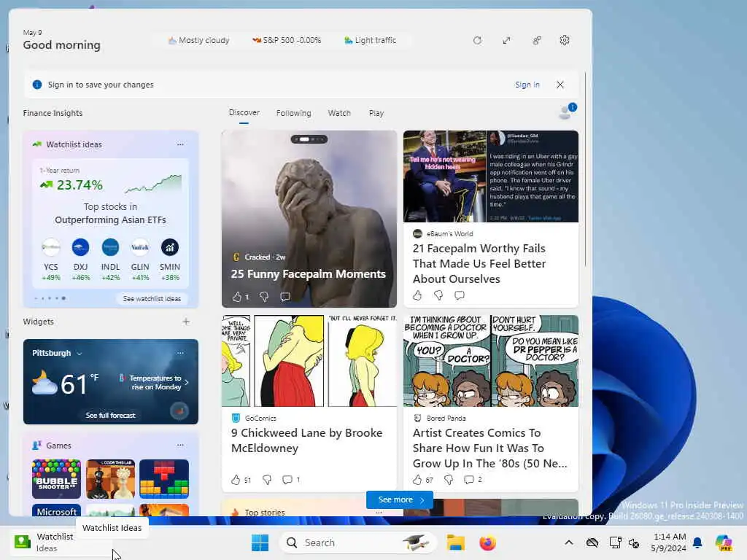Select the GLIN stock icon
The image size is (747, 560).
(x=140, y=247)
